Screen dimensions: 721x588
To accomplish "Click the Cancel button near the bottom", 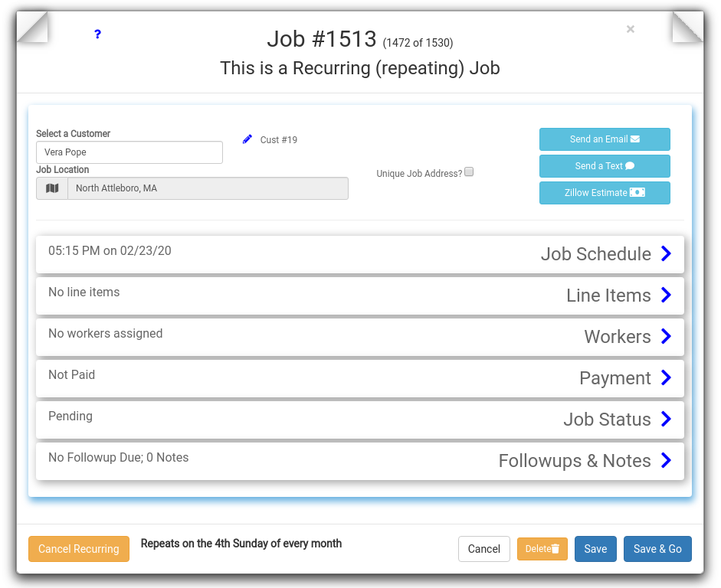I will (x=483, y=549).
